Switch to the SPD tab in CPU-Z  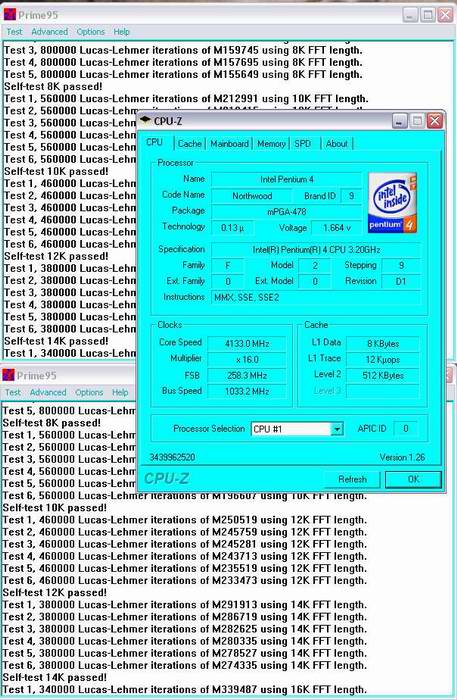(x=303, y=144)
